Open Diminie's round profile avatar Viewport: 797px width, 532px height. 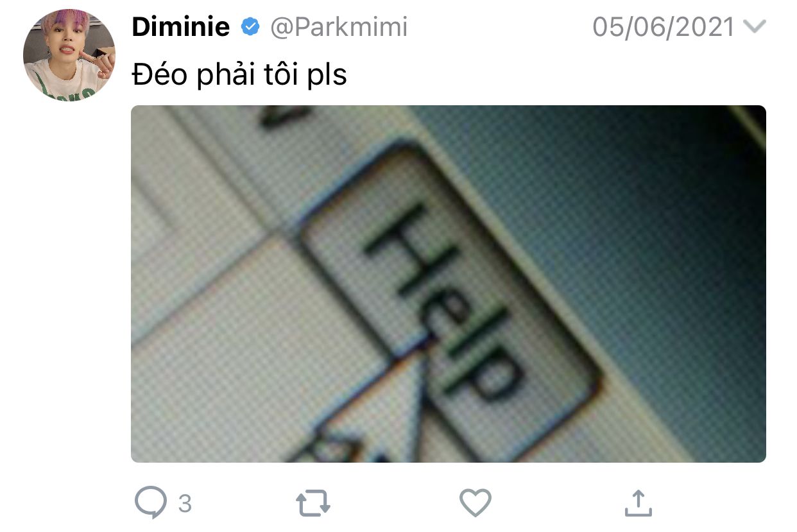coord(69,55)
